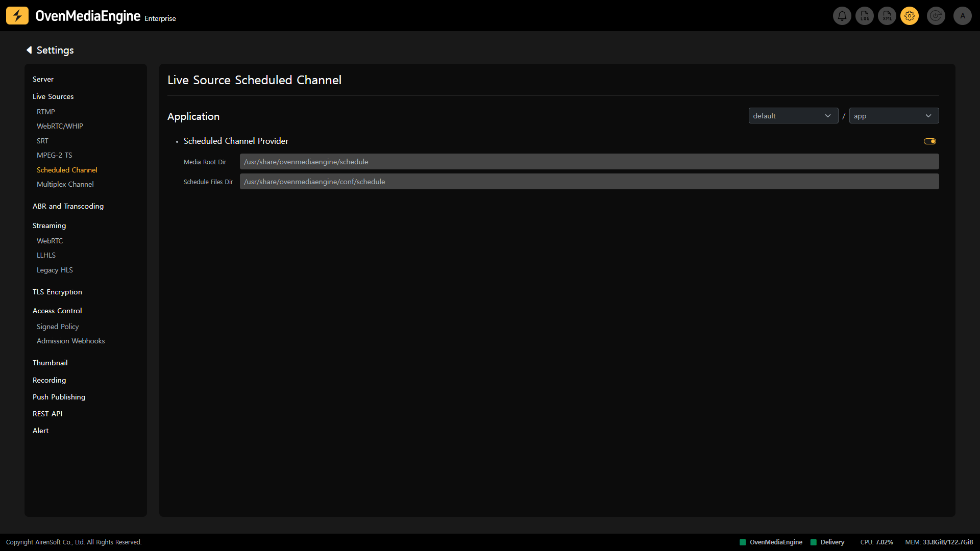The image size is (980, 551).
Task: Click the Schedule Files Dir field
Action: tap(589, 182)
